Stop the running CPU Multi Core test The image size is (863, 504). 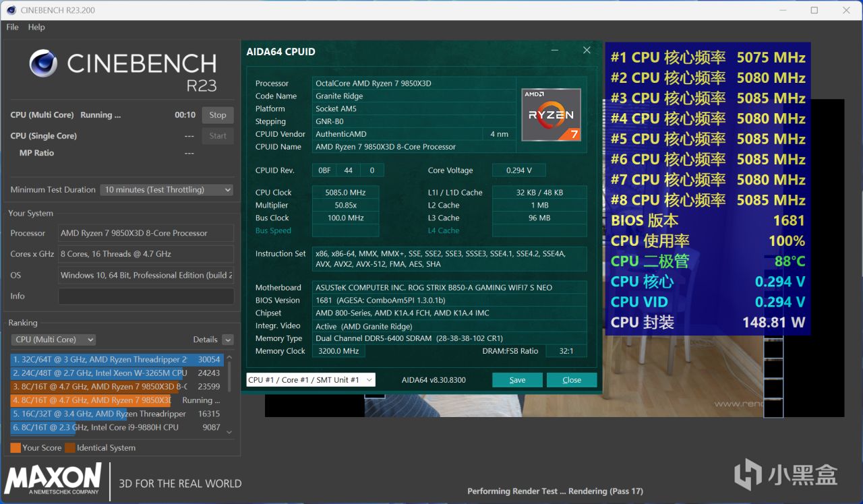tap(218, 115)
